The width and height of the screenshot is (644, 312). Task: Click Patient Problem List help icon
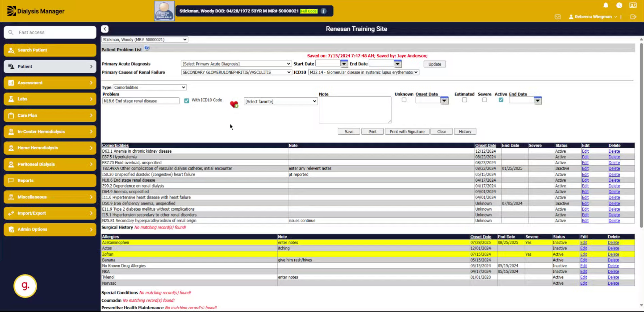tap(147, 48)
